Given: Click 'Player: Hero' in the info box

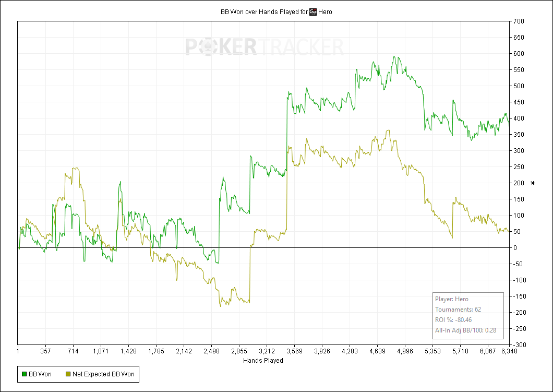Looking at the screenshot, I should click(x=451, y=299).
